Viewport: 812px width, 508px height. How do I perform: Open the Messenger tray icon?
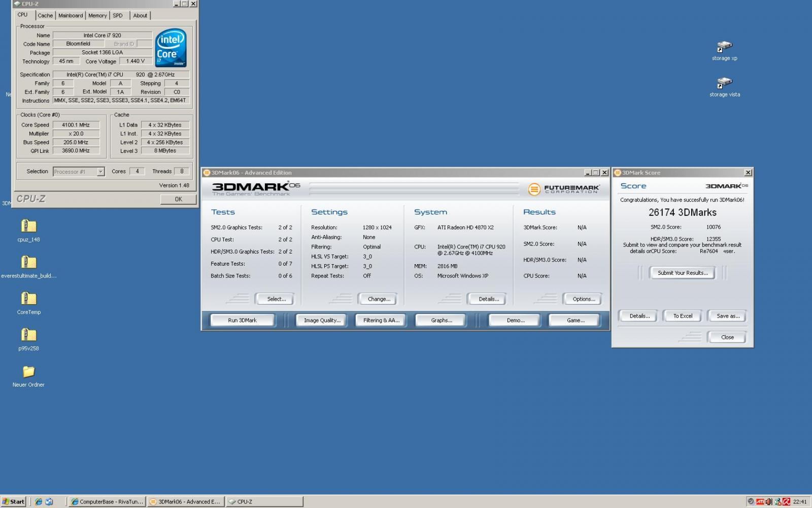(777, 501)
